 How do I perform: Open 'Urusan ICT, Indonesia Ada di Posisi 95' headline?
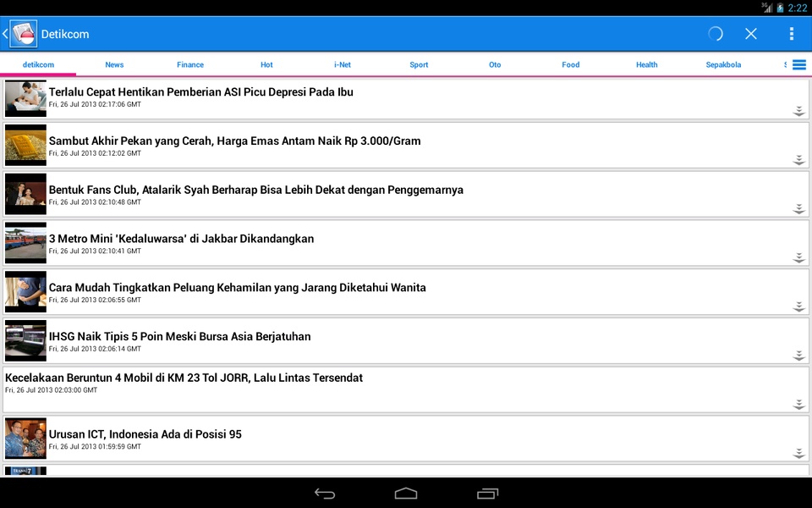(x=145, y=434)
